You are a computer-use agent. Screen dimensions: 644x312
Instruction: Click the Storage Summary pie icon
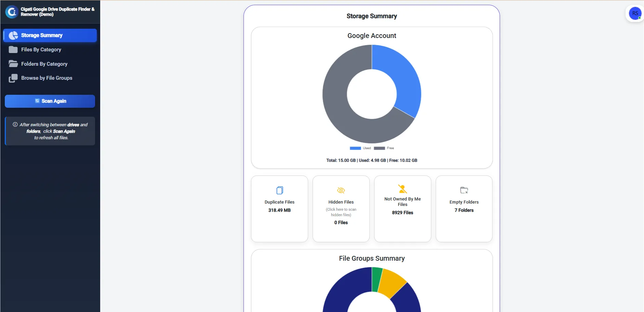[13, 36]
